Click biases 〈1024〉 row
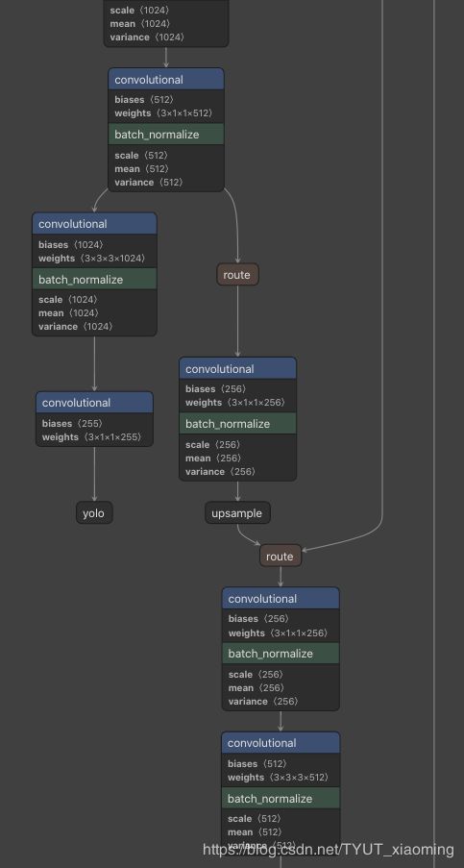This screenshot has height=868, width=464. (71, 245)
